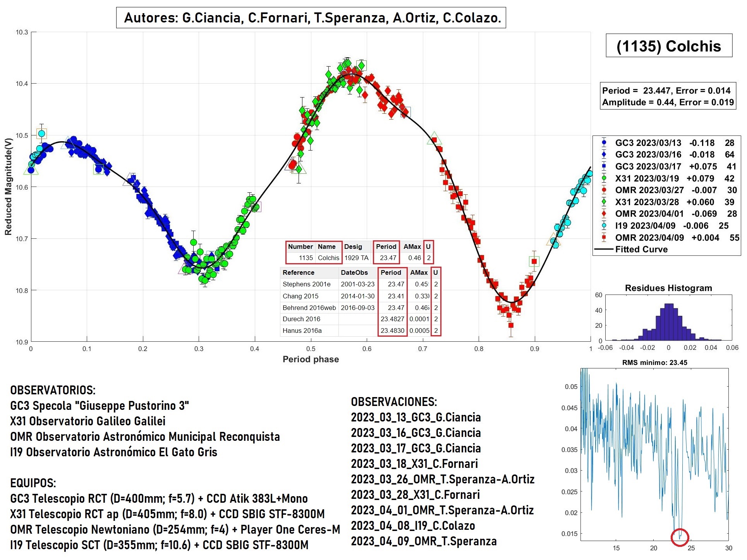
Task: Click GC3 Specola Giuseppe Pustorino 3 line
Action: pyautogui.click(x=100, y=406)
